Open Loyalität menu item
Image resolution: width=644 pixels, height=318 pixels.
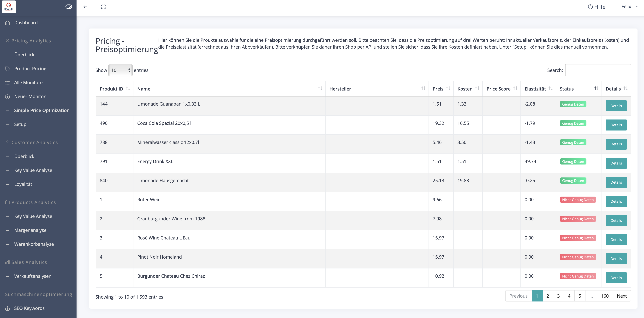[x=23, y=184]
